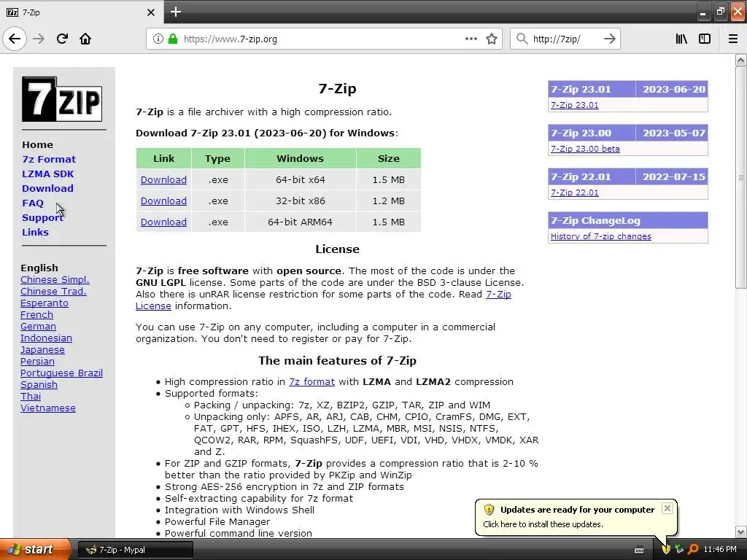The height and width of the screenshot is (560, 747).
Task: Go back with the browser back arrow
Action: coord(15,39)
